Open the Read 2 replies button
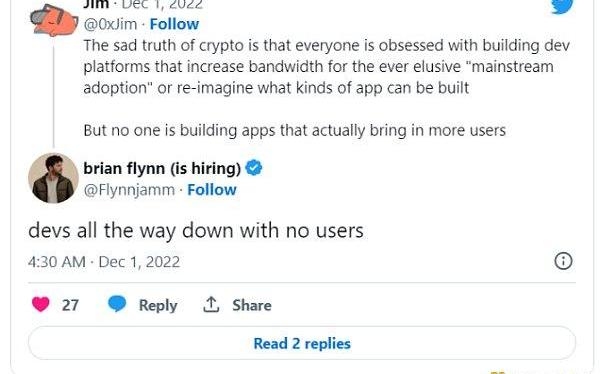This screenshot has height=374, width=600. point(302,343)
